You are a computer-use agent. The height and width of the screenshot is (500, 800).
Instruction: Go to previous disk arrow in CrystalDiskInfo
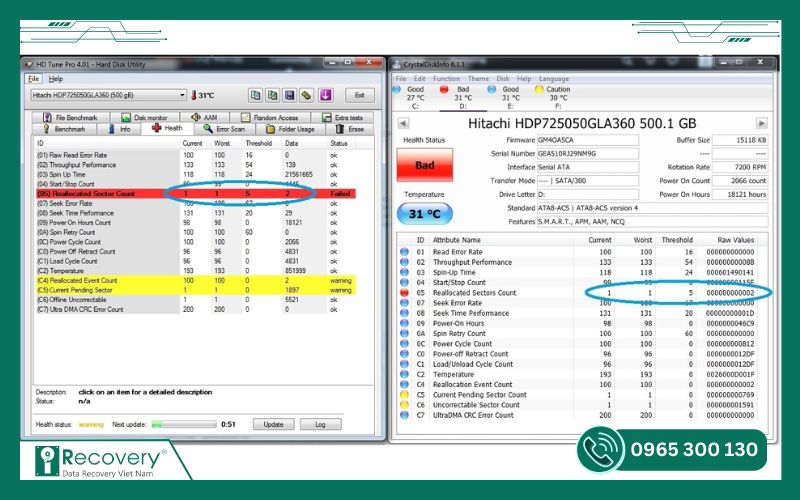click(x=403, y=123)
